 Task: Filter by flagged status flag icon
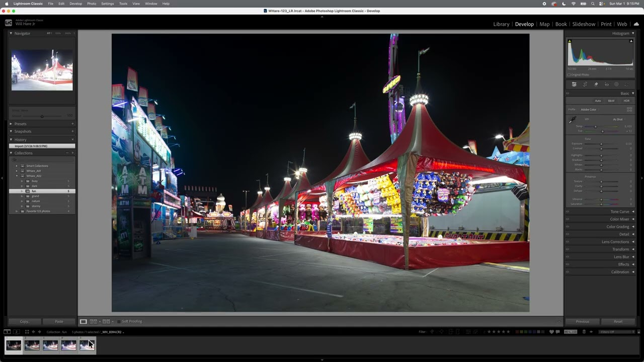(432, 332)
